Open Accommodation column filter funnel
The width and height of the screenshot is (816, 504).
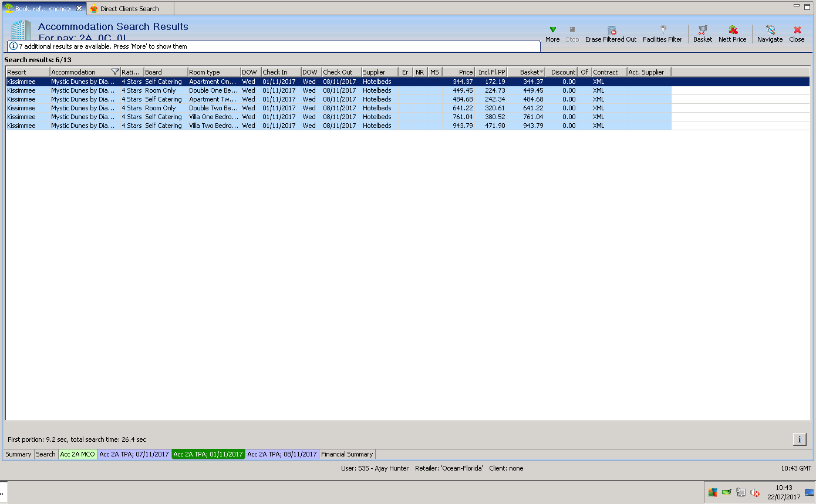[x=115, y=72]
